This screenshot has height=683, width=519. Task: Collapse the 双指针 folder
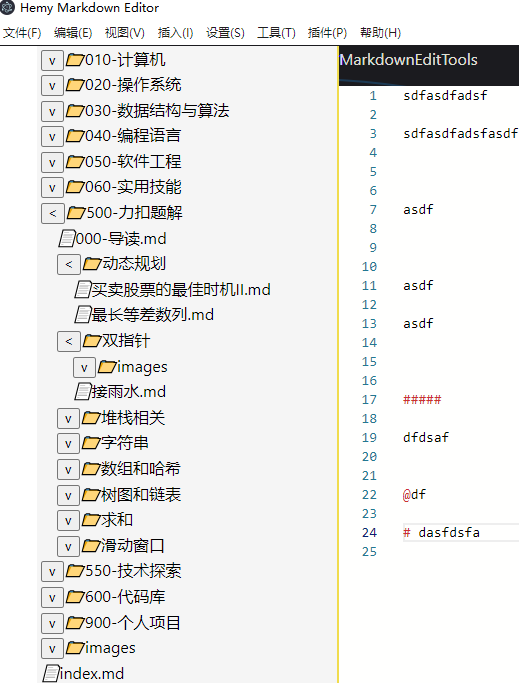[68, 341]
